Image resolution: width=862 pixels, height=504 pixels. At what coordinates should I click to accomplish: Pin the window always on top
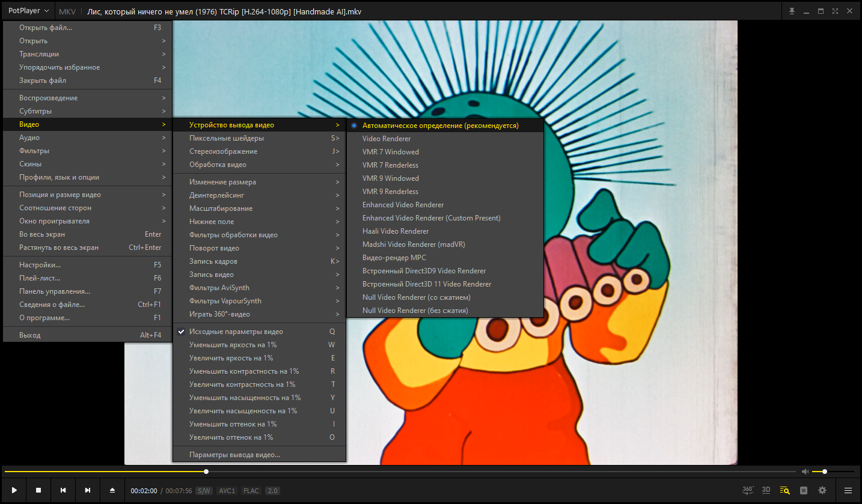(x=792, y=11)
